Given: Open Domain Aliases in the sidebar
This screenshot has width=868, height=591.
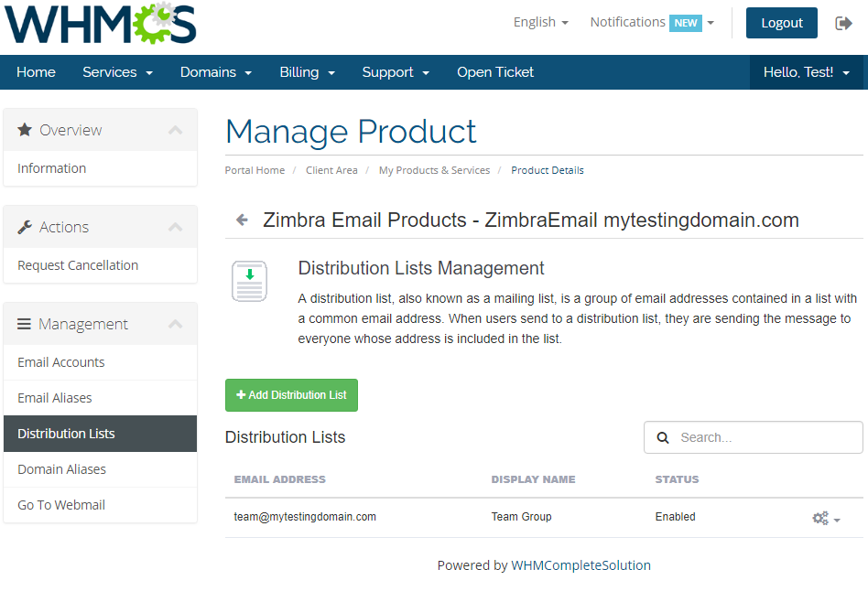Looking at the screenshot, I should tap(100, 469).
